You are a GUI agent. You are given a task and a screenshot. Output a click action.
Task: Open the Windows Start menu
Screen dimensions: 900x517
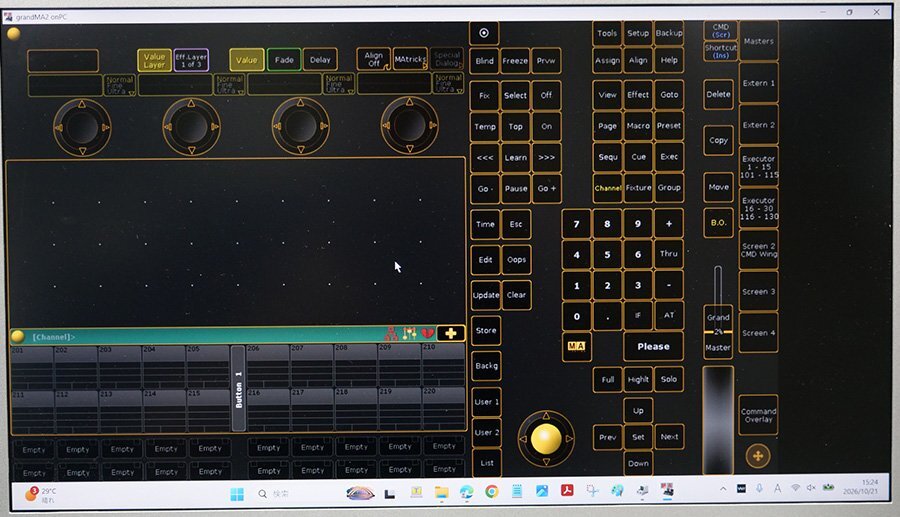coord(237,494)
